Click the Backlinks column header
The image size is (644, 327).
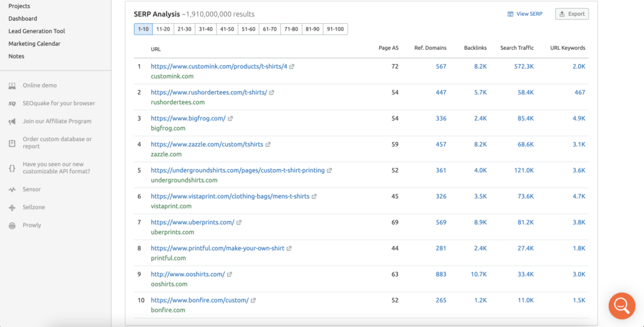pos(475,48)
